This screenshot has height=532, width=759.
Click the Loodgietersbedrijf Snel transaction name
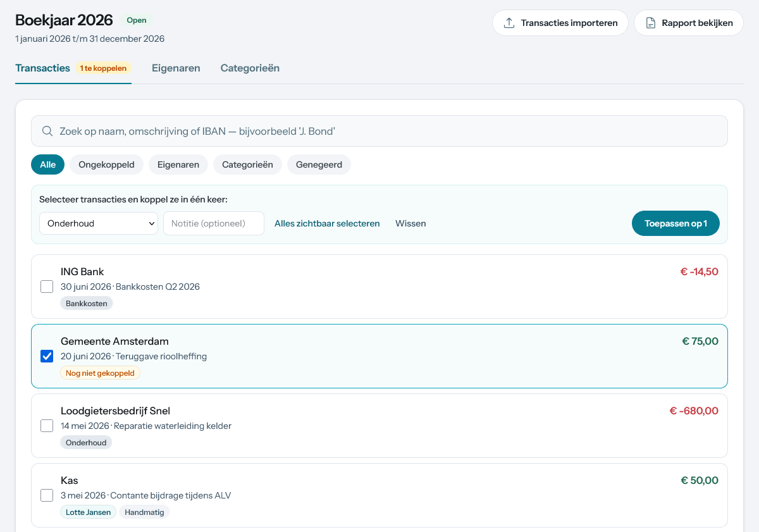tap(115, 411)
